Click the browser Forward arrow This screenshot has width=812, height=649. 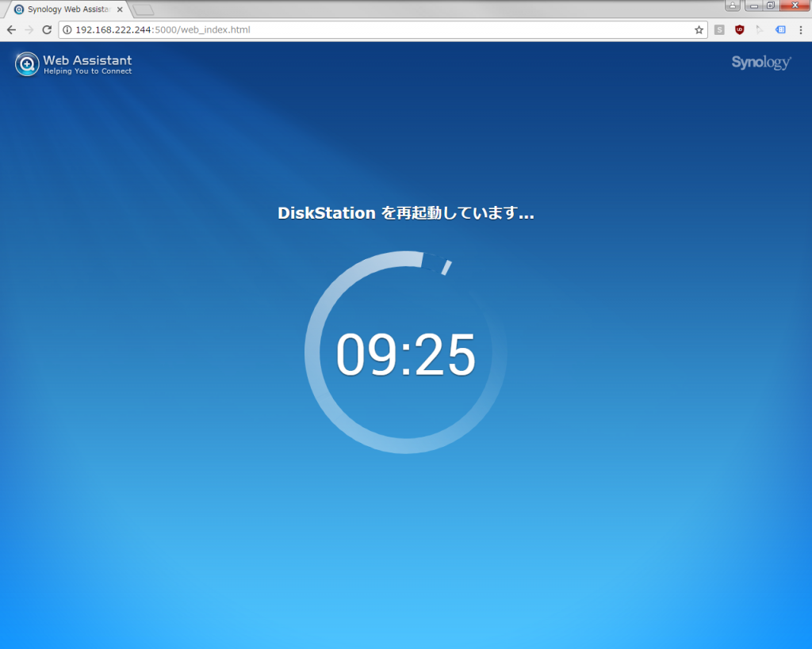tap(29, 30)
